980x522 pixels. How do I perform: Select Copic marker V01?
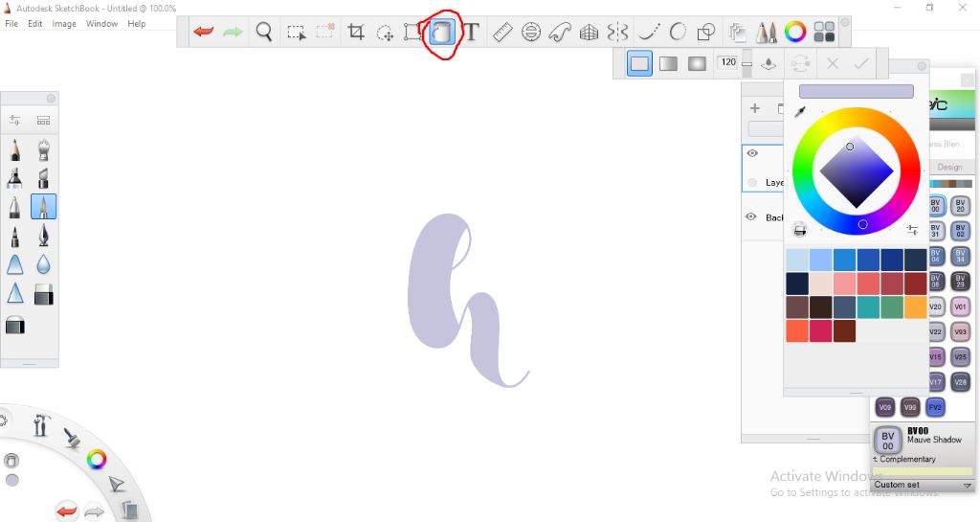pyautogui.click(x=960, y=306)
